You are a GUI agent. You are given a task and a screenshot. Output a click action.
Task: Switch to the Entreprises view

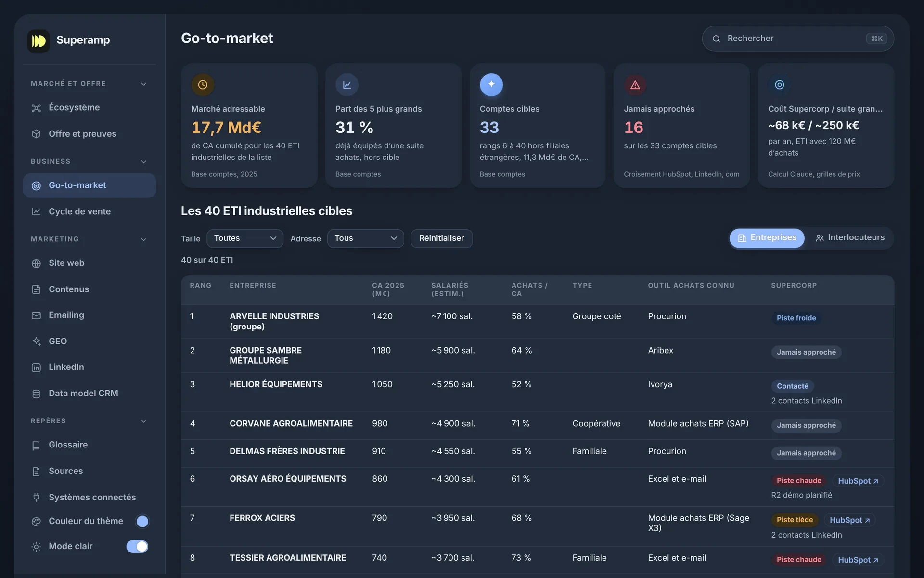pos(767,238)
